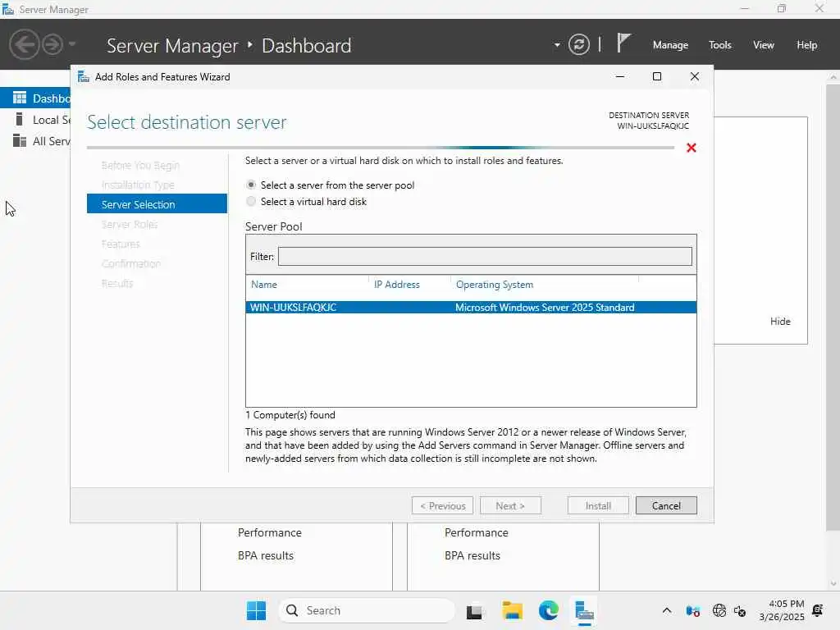Image resolution: width=840 pixels, height=630 pixels.
Task: Open the header dropdown arrow beside refresh
Action: click(x=557, y=45)
